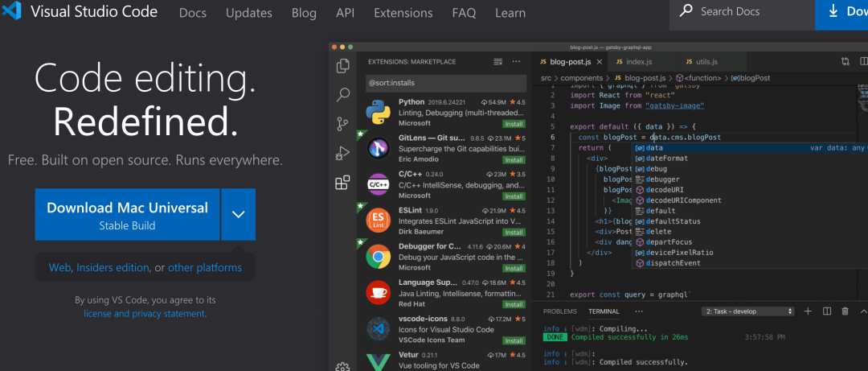868x371 pixels.
Task: Install the vscode-icons extension
Action: [x=514, y=340]
